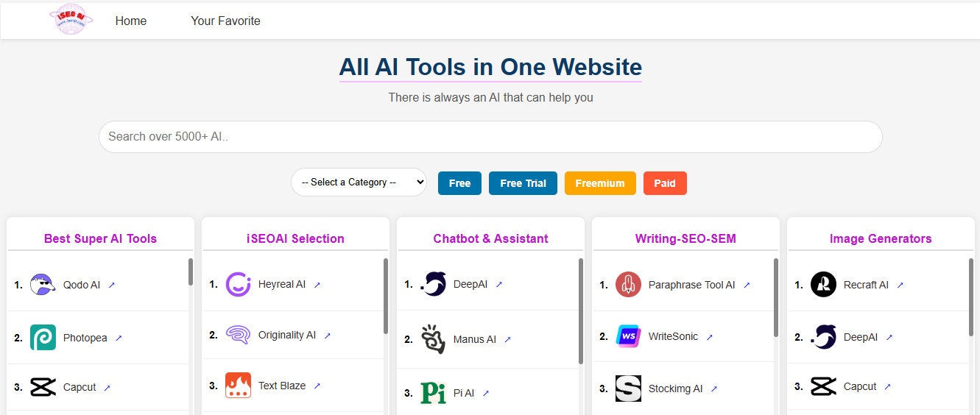The image size is (980, 415).
Task: Click external link arrow next to Manus AI
Action: pyautogui.click(x=507, y=340)
